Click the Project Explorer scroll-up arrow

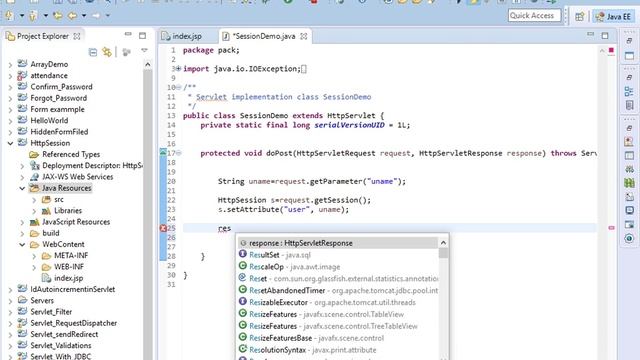click(148, 64)
